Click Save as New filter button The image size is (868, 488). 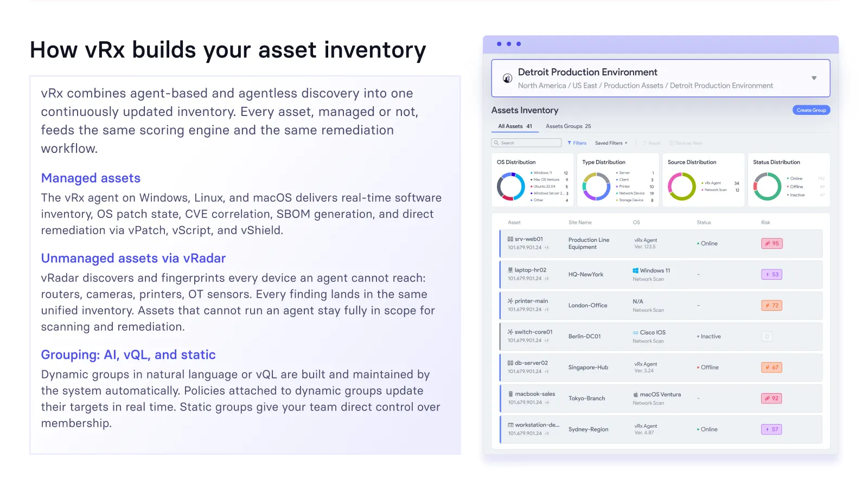pyautogui.click(x=686, y=143)
